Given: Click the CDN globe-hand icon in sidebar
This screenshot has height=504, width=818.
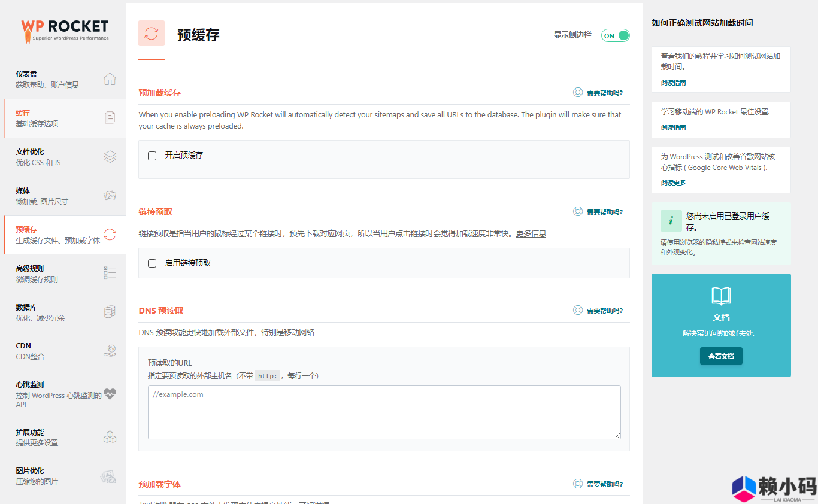Looking at the screenshot, I should point(110,351).
